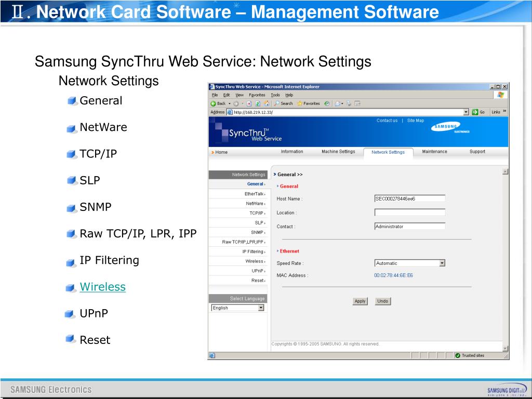This screenshot has width=532, height=399.
Task: Open Back button history dropdown arrow
Action: [x=229, y=103]
